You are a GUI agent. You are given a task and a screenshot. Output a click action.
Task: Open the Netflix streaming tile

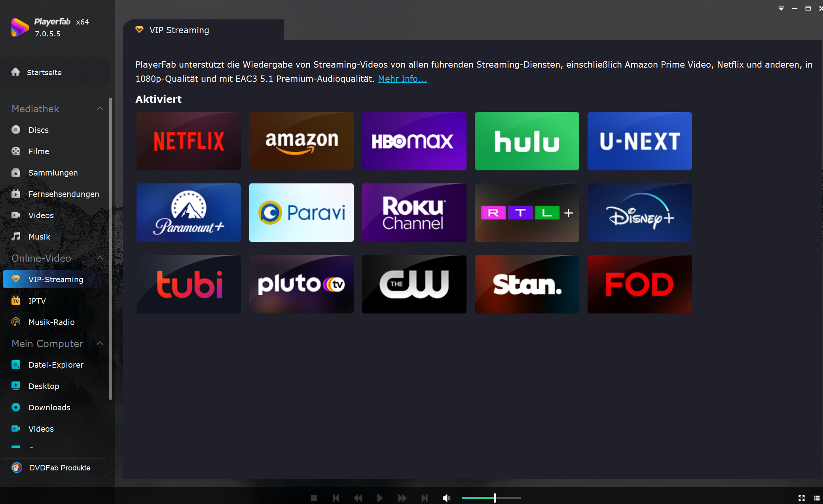pos(189,141)
